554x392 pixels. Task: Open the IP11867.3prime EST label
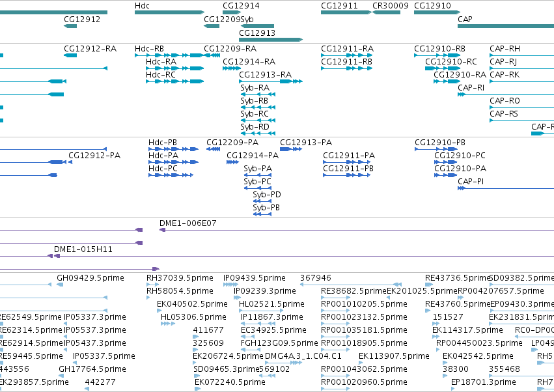[x=272, y=317]
